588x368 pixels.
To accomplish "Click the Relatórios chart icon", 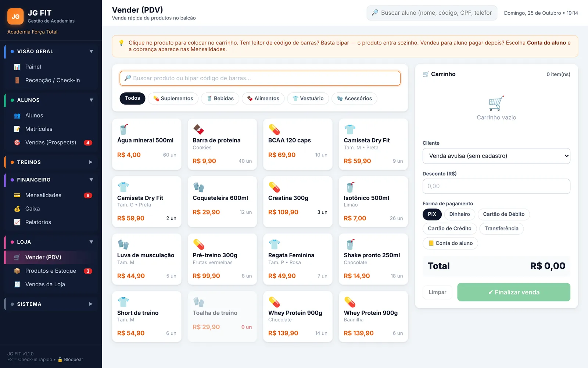I will (17, 222).
